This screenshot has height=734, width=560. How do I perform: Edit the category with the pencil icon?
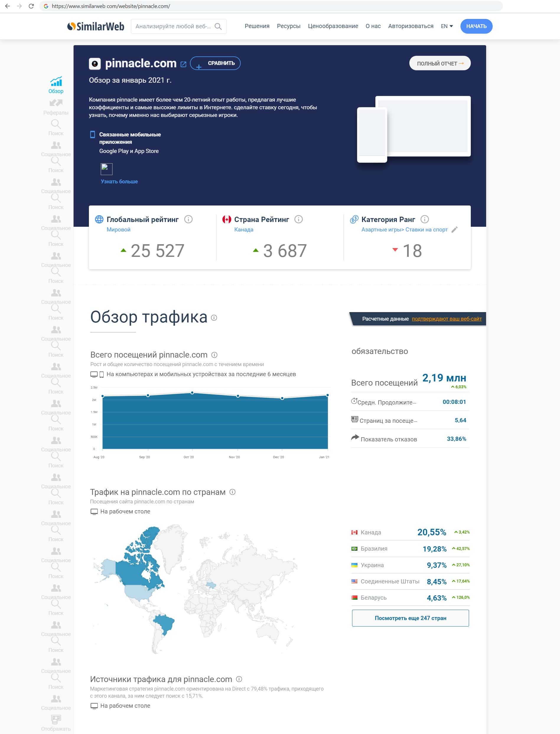455,230
